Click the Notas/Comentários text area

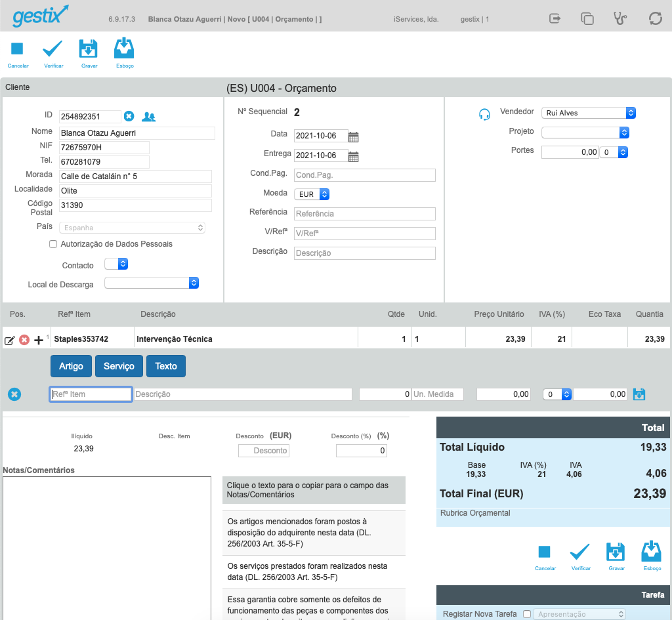pyautogui.click(x=107, y=548)
